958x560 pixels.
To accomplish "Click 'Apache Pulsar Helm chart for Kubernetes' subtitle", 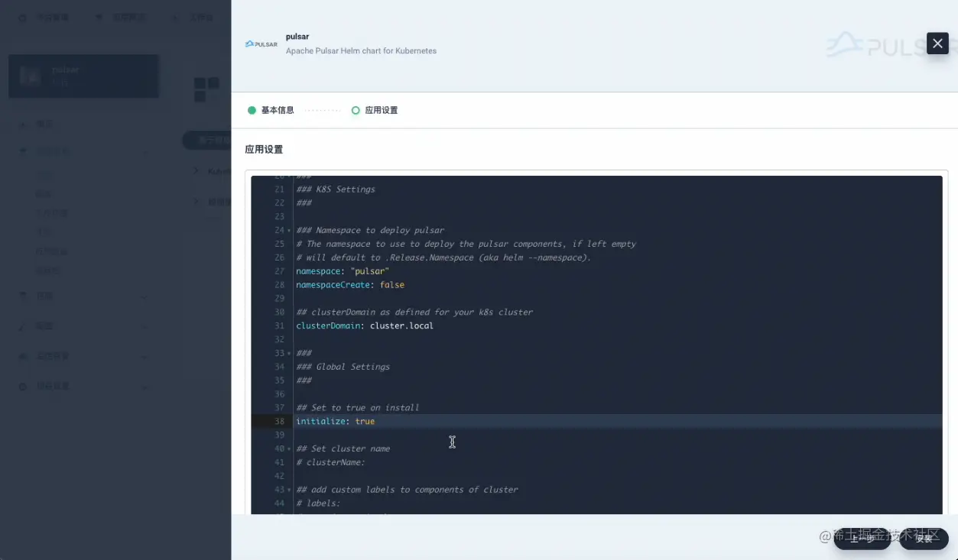I will coord(361,51).
